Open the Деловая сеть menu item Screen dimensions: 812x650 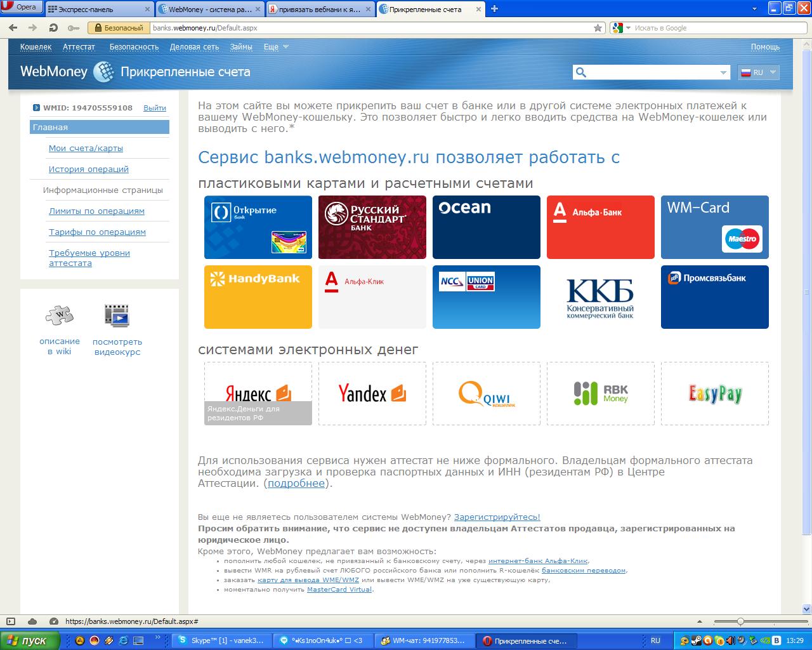click(x=194, y=47)
